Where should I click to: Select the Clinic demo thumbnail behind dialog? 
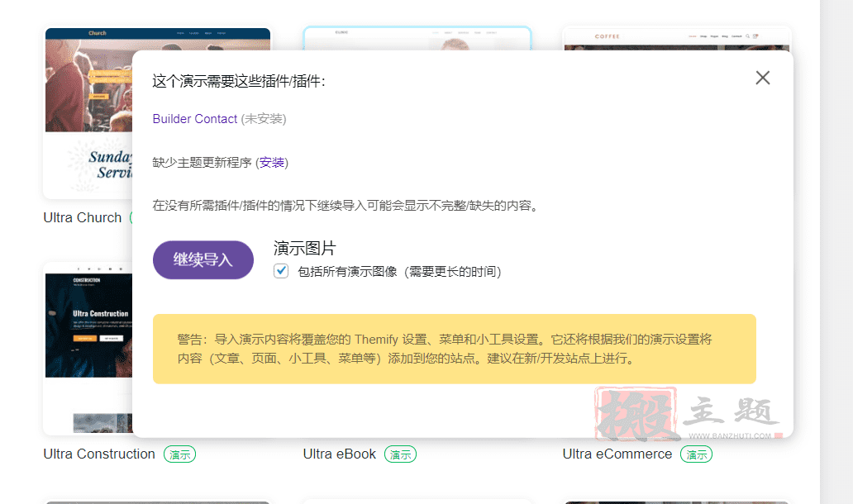point(417,38)
